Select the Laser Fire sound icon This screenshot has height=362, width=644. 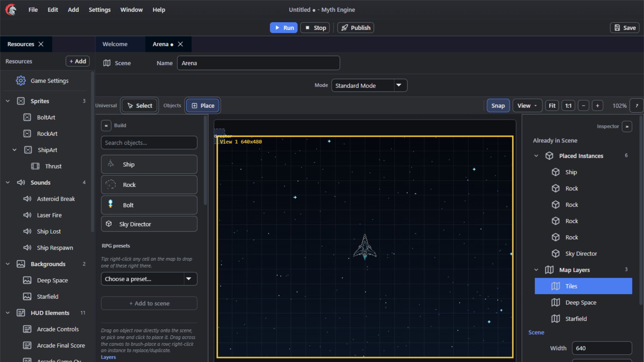tap(27, 215)
